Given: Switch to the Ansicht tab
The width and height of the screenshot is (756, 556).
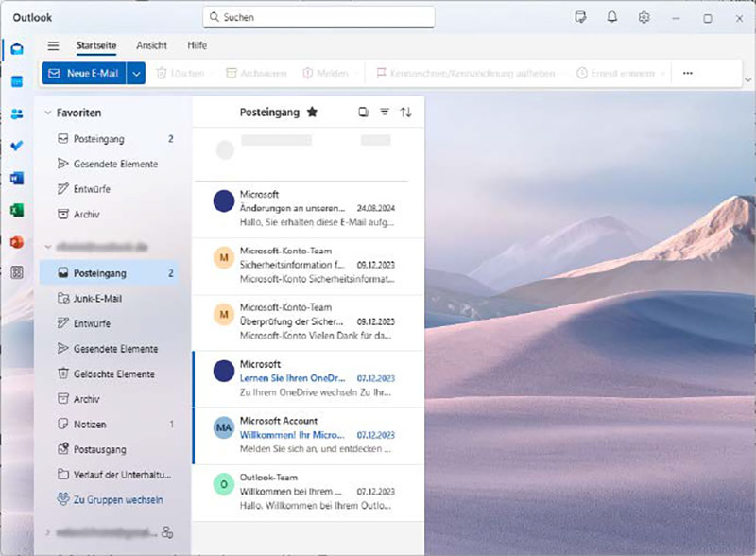Looking at the screenshot, I should pyautogui.click(x=151, y=45).
